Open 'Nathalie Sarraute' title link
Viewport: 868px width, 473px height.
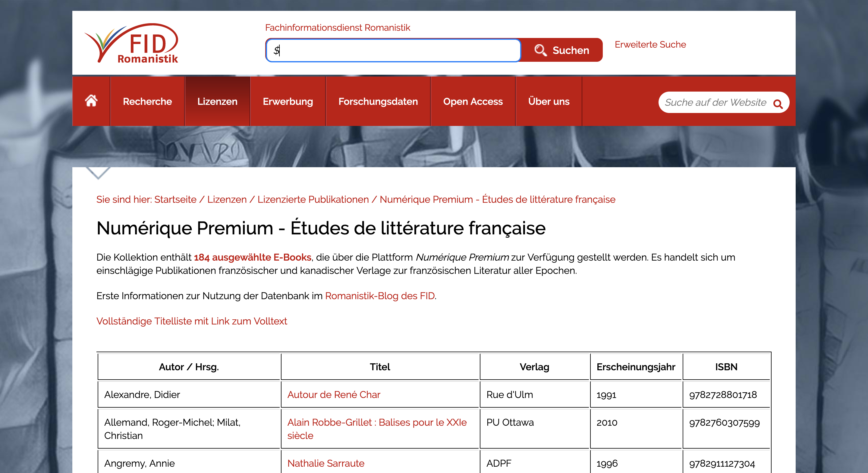tap(325, 463)
